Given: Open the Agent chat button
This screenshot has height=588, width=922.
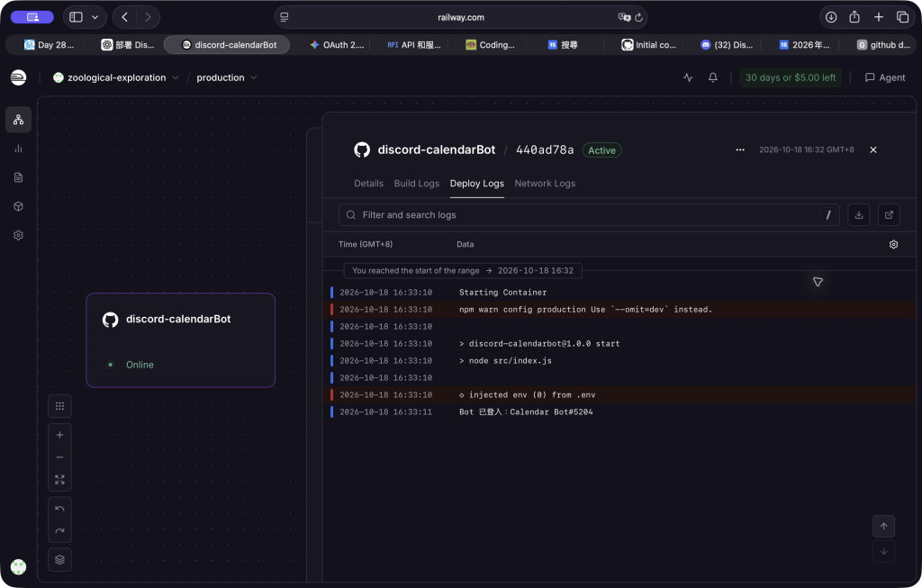Looking at the screenshot, I should tap(885, 77).
